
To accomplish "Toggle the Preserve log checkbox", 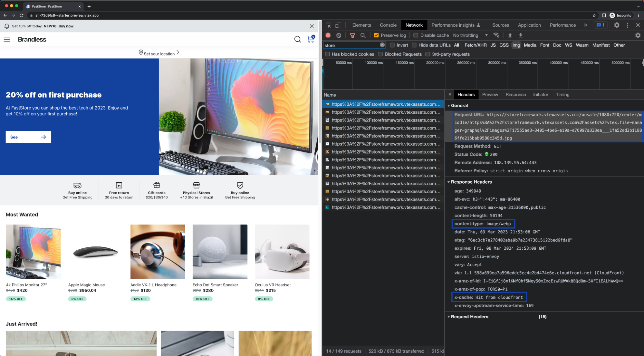I will click(376, 35).
